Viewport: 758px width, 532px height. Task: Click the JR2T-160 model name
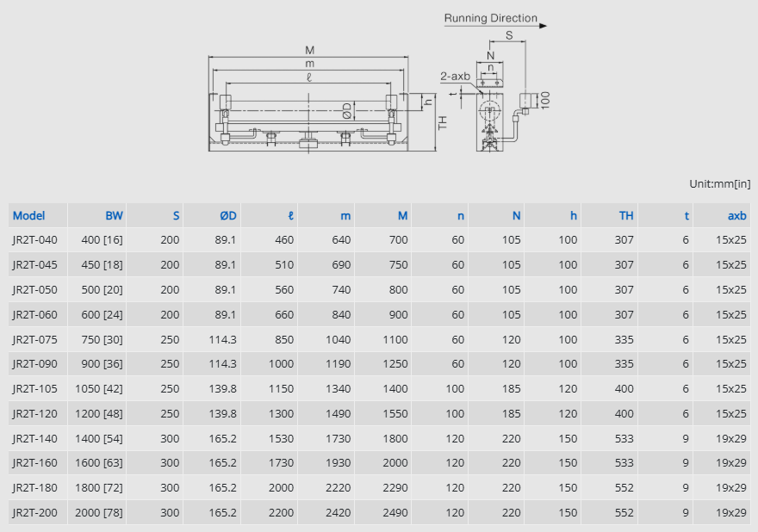tap(34, 463)
